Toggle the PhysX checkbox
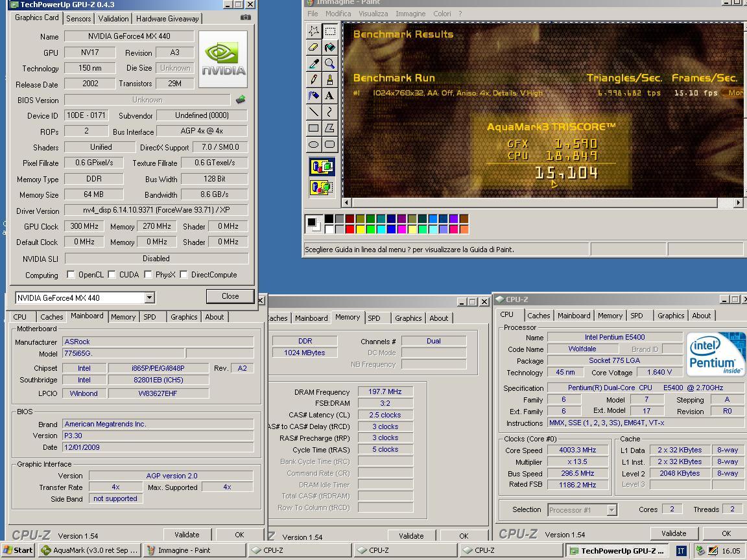The height and width of the screenshot is (560, 747). pos(148,274)
